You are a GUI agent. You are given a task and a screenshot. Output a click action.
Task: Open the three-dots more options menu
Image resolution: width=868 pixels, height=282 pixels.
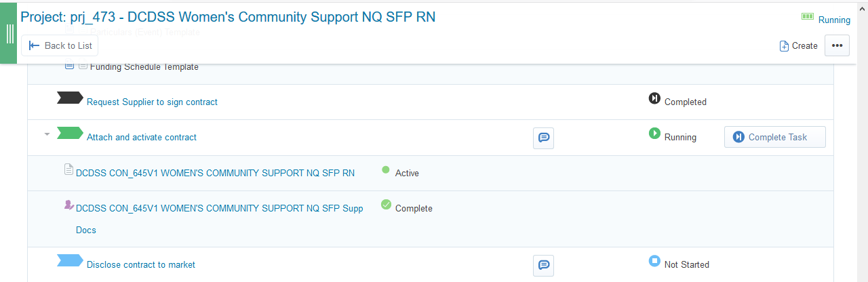point(837,45)
